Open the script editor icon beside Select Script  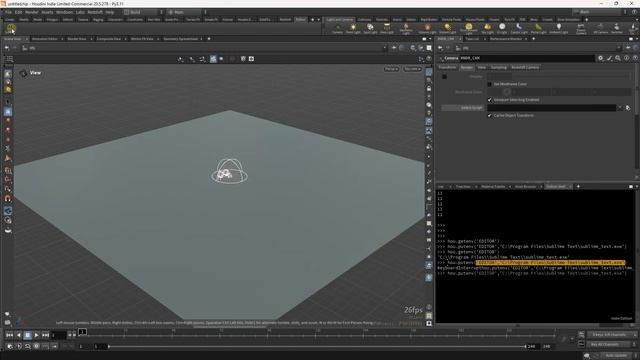pos(628,108)
